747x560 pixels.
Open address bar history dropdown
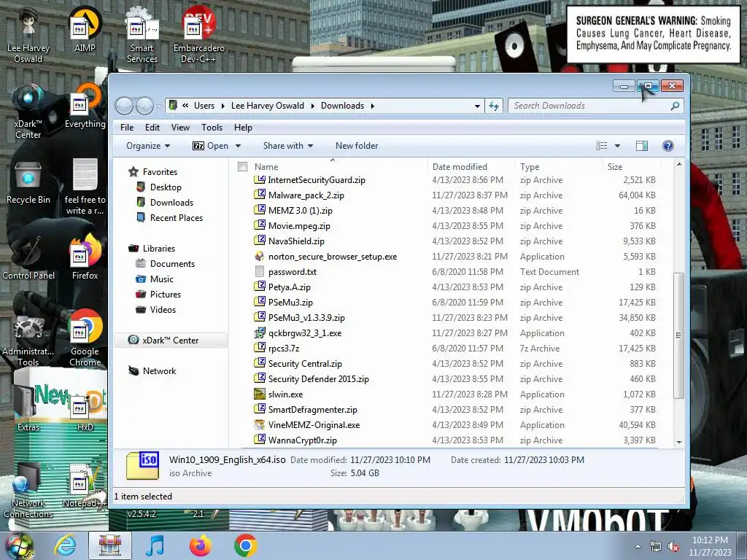(477, 106)
